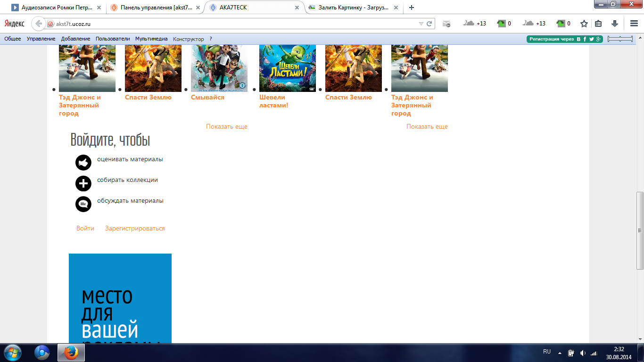644x362 pixels.
Task: Open the clock showing 2:32 30.08.2014
Action: click(619, 353)
